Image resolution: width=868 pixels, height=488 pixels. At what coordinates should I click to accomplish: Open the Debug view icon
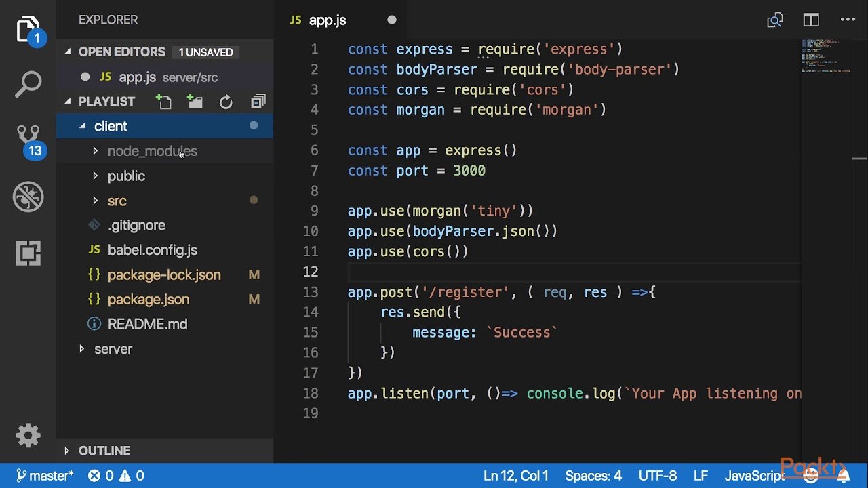point(28,197)
